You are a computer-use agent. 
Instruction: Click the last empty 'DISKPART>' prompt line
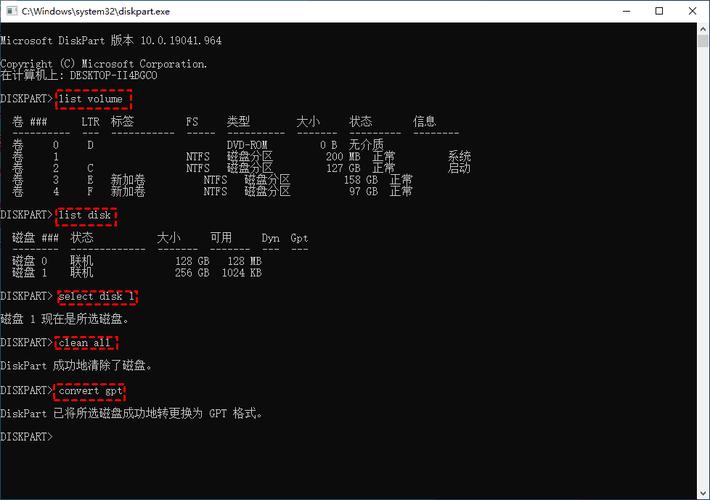click(26, 437)
